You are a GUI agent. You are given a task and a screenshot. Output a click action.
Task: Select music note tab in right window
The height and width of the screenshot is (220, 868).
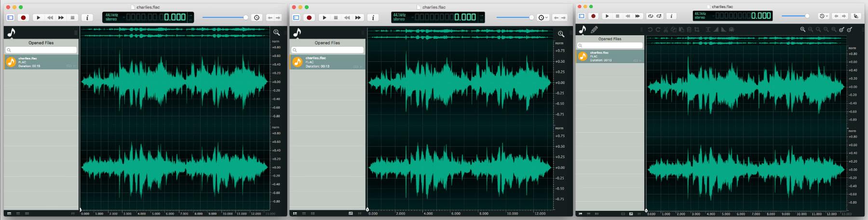(583, 29)
